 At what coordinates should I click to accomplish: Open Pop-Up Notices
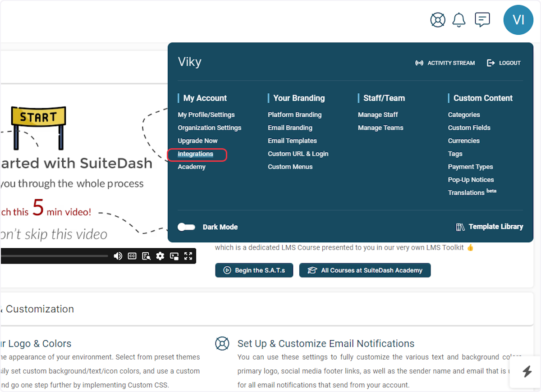[471, 180]
